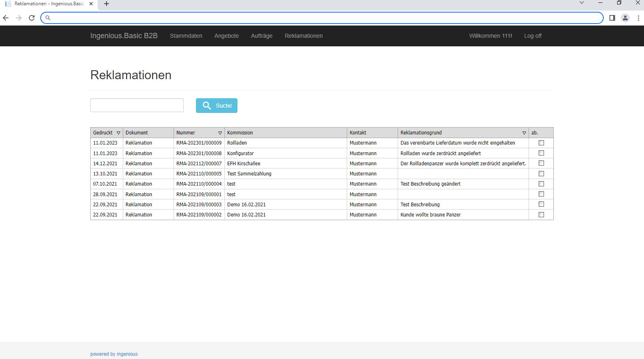Reload the current page
644x359 pixels.
pos(32,18)
